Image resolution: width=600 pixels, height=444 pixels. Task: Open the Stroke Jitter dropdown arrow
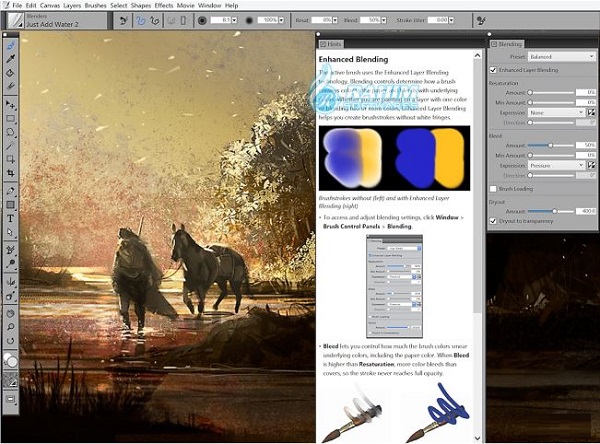click(451, 20)
